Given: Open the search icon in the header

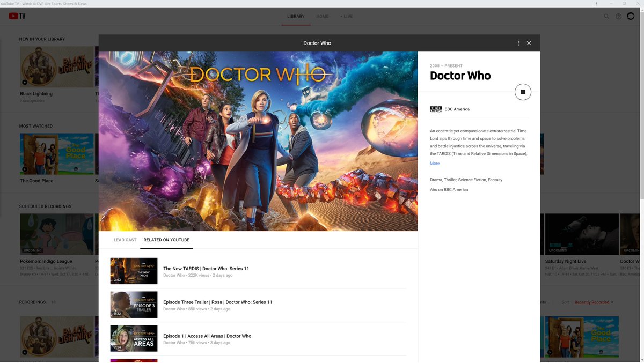Looking at the screenshot, I should (606, 17).
